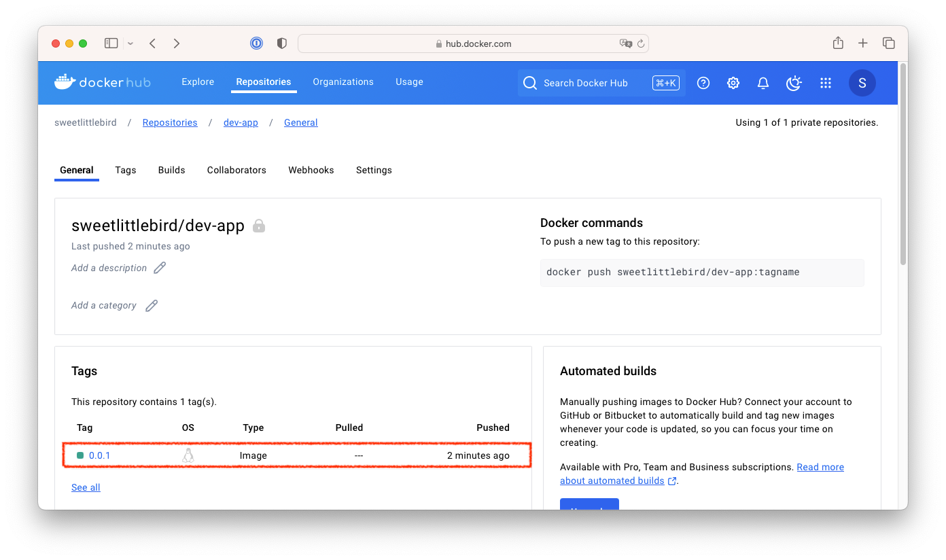Screen dimensions: 946x560
Task: Switch to the Webhooks tab
Action: click(311, 170)
